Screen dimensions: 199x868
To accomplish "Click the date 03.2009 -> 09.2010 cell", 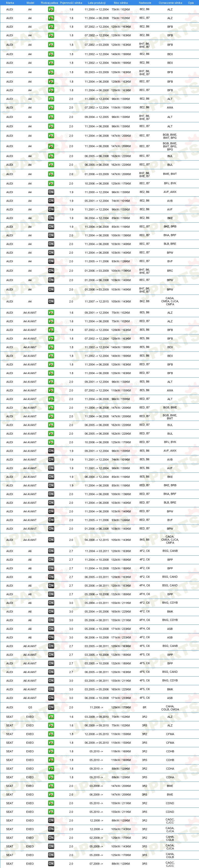I will click(97, 717).
